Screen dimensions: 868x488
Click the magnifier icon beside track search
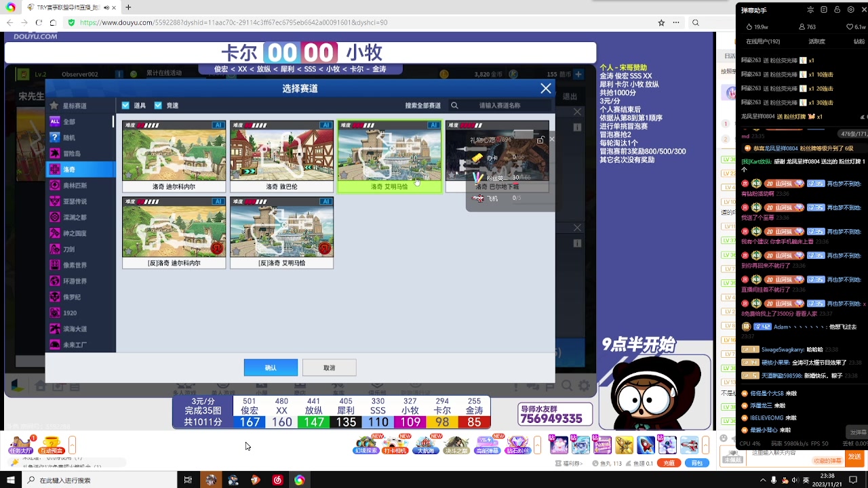coord(454,106)
